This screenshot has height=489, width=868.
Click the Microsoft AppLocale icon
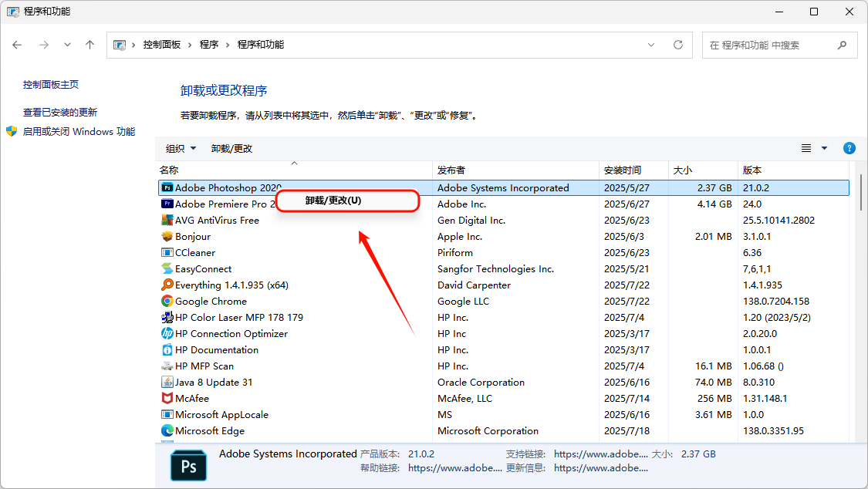167,415
